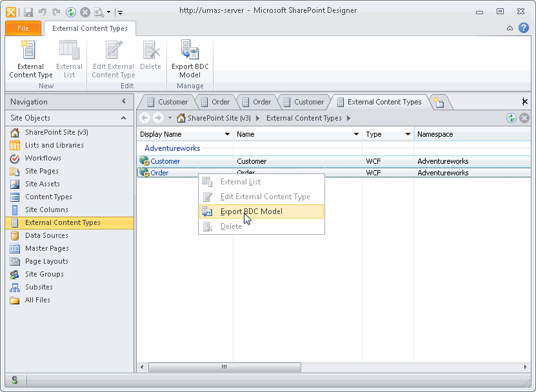The width and height of the screenshot is (536, 392).
Task: Click the Help question mark icon
Action: pos(523,28)
